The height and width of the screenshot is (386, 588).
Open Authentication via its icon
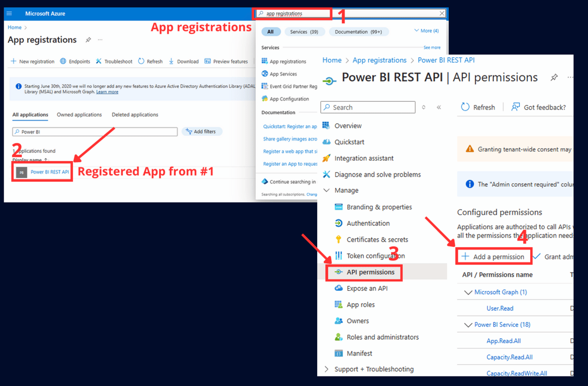click(338, 223)
